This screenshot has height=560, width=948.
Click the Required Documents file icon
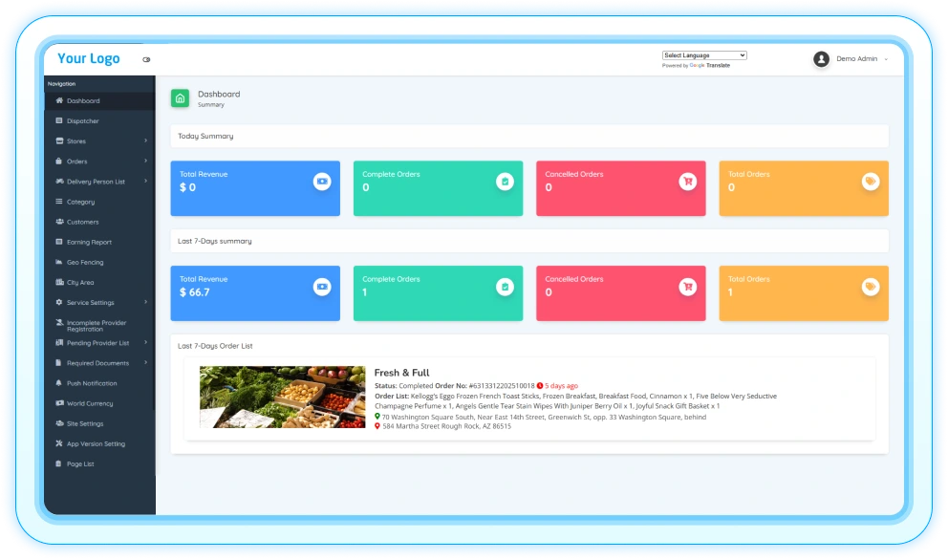[59, 363]
